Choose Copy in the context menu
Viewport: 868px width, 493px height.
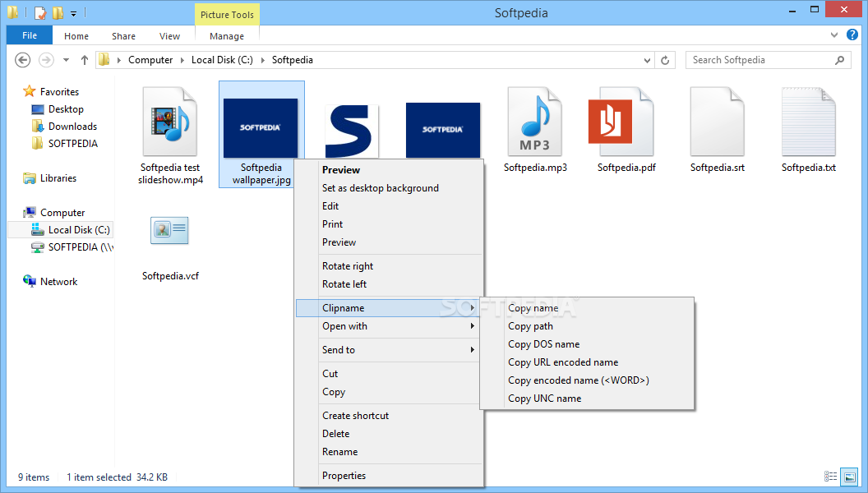(334, 392)
